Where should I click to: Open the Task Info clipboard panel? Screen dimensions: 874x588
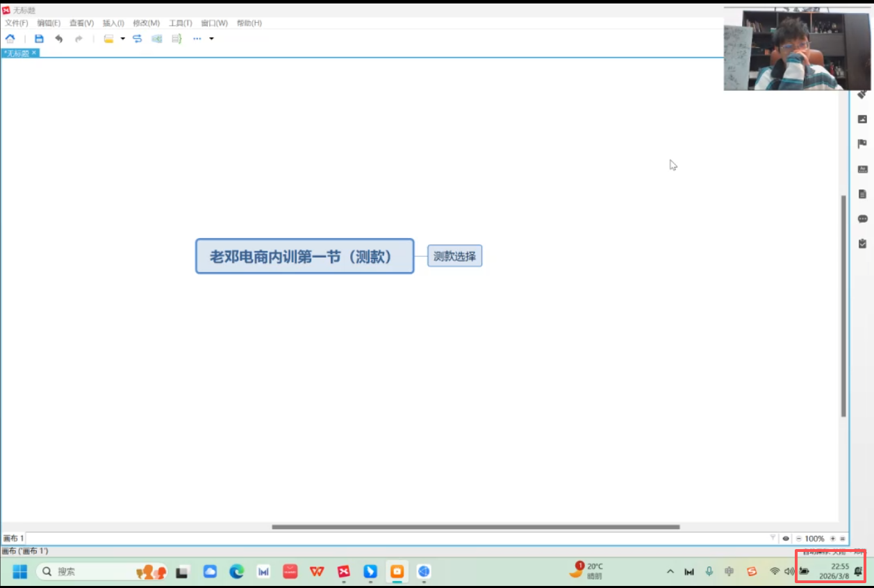pos(862,244)
